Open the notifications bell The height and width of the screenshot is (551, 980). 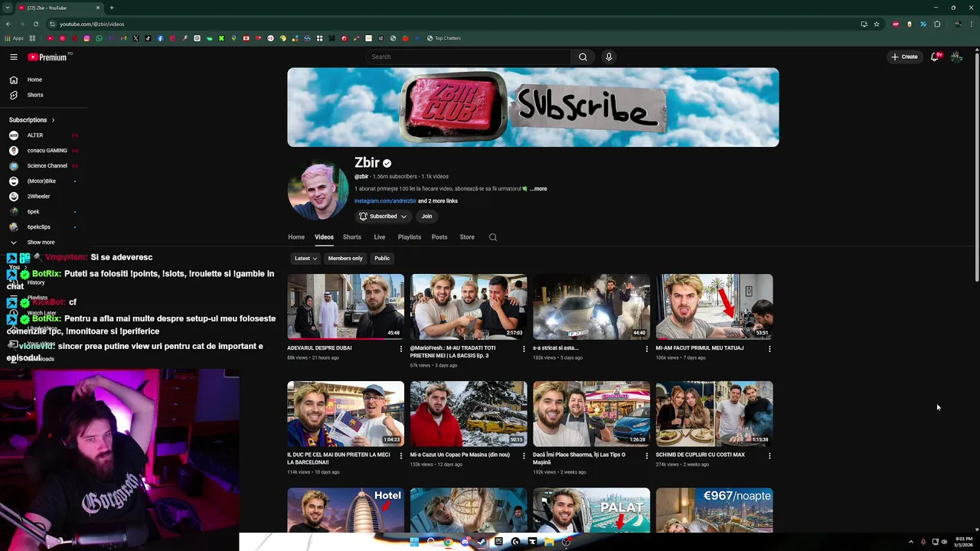click(x=934, y=57)
